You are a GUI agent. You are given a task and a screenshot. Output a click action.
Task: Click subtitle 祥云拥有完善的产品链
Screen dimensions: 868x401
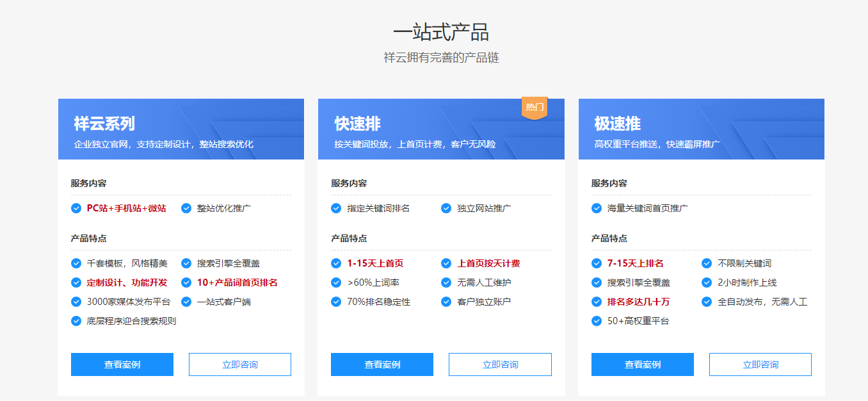coord(441,58)
